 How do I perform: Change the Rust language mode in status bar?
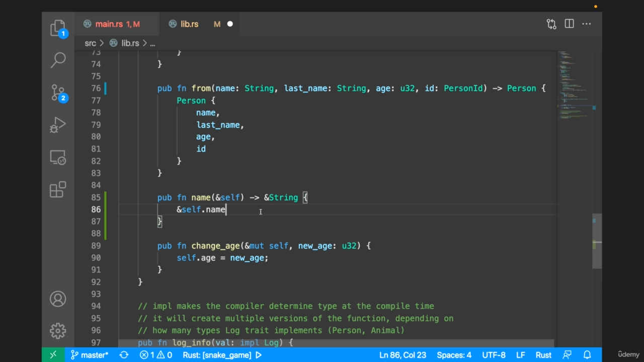pyautogui.click(x=543, y=355)
